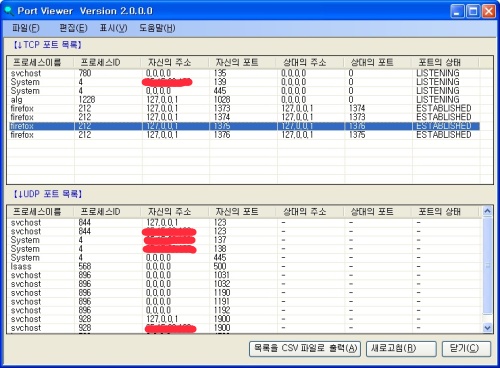Select UDP svchost row with port 1032
Screen dimensions: 500x368
click(244, 284)
